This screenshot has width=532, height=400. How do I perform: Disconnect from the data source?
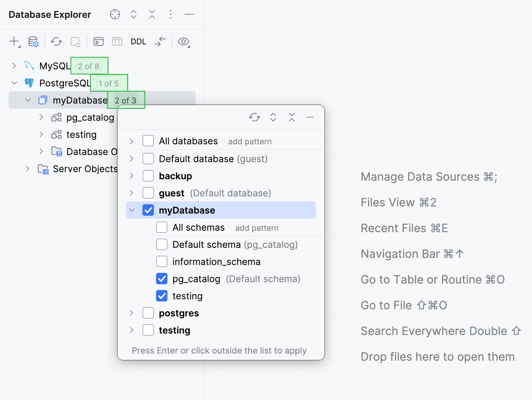(x=75, y=41)
